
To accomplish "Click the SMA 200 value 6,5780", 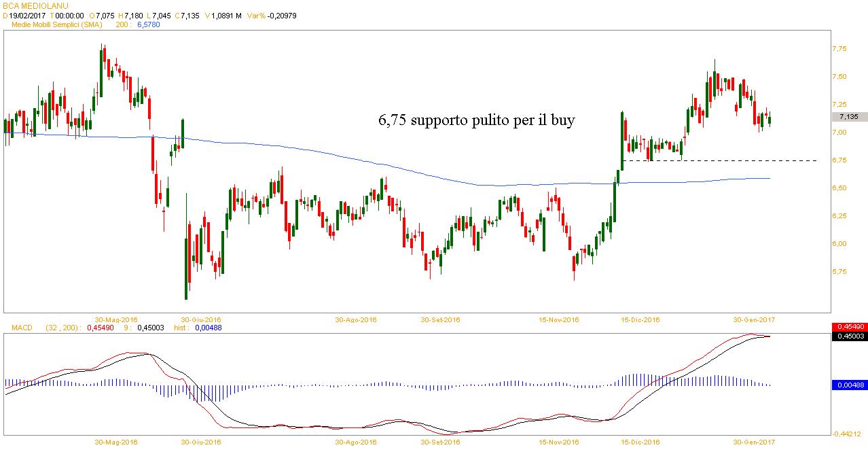I will [x=149, y=24].
